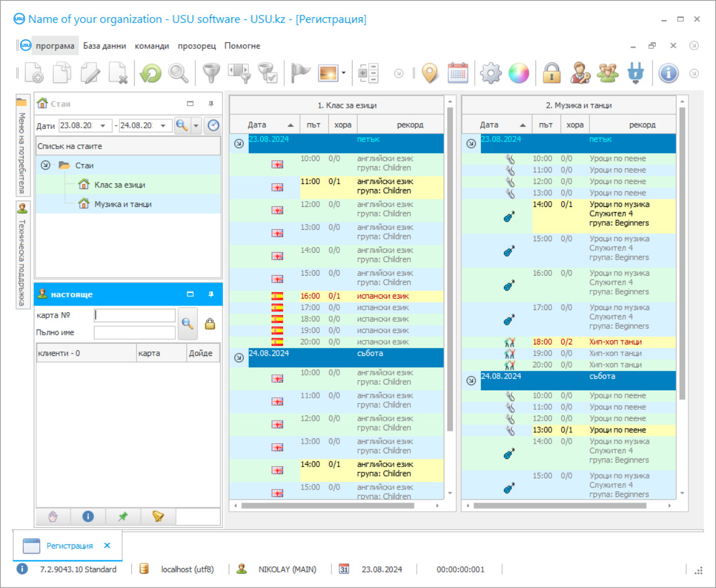Toggle the padlock next to card field

click(210, 324)
